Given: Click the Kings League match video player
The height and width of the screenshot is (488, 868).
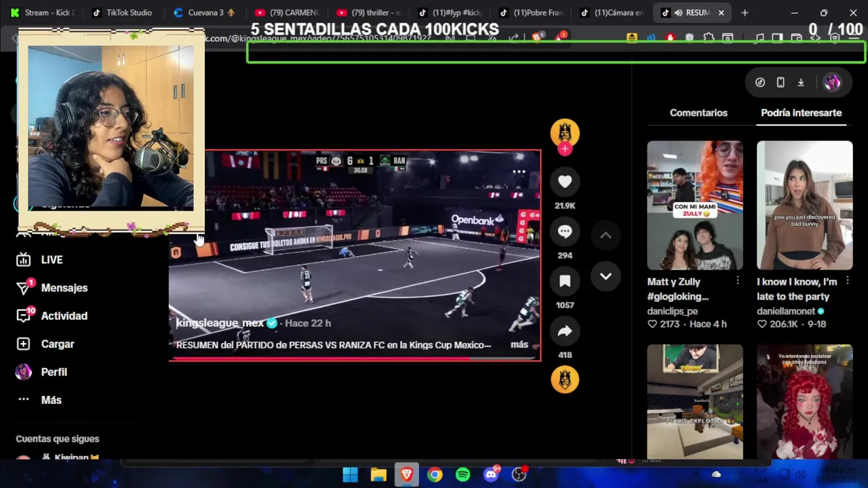Looking at the screenshot, I should [355, 256].
